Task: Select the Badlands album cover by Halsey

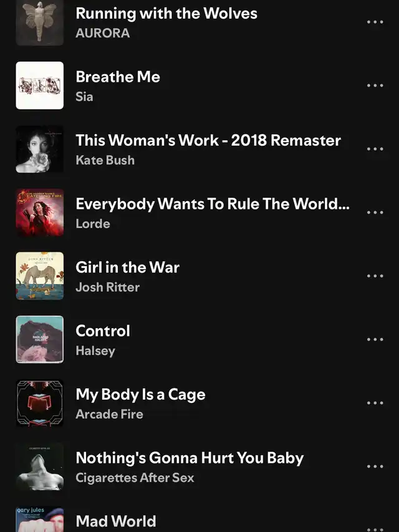Action: [40, 340]
